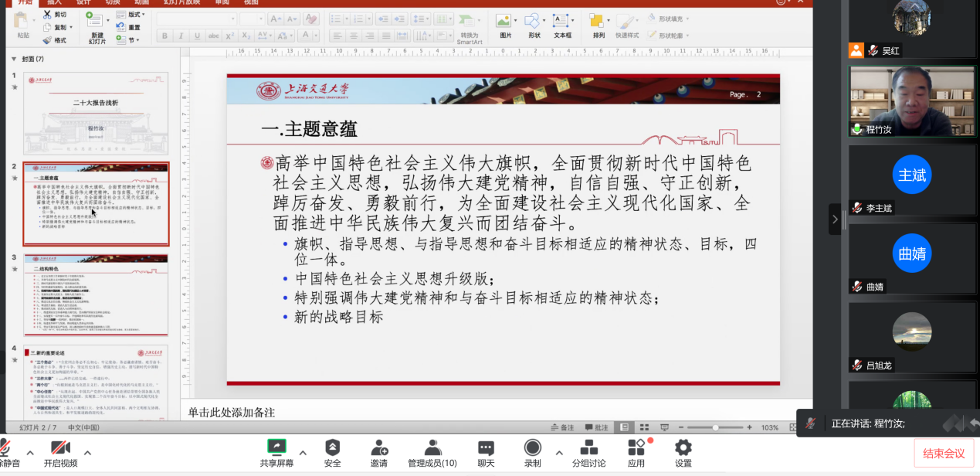Click the End Meeting (结束会议) button

(x=944, y=454)
